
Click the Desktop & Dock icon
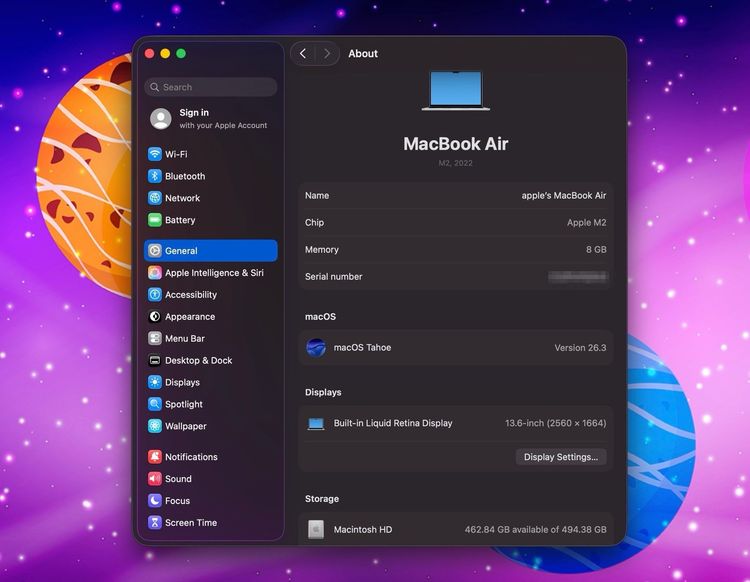click(154, 361)
